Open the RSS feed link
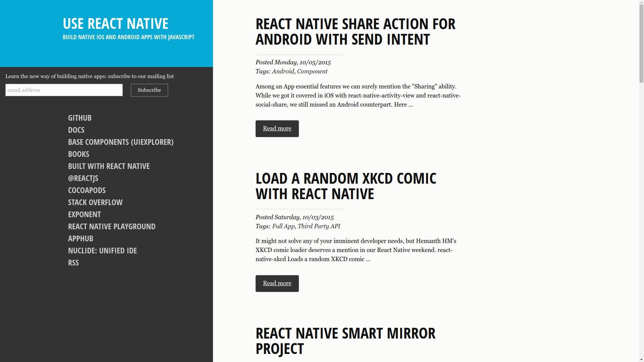 (73, 263)
